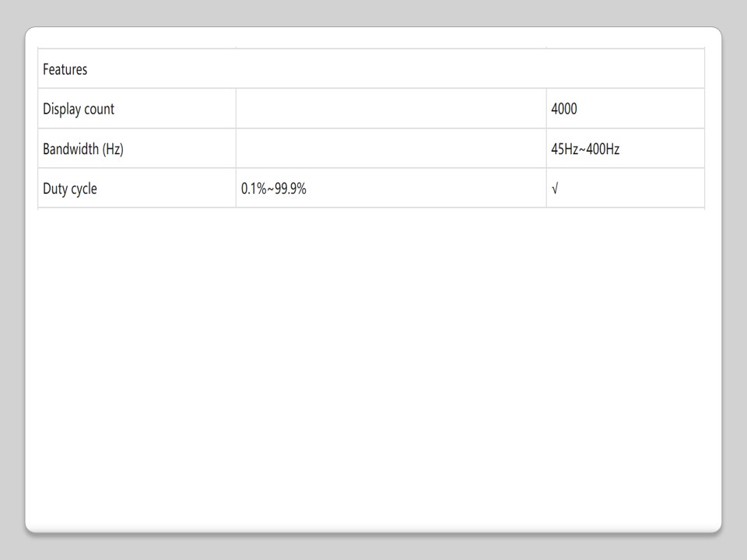The height and width of the screenshot is (560, 747).
Task: Click the checkmark in Duty cycle row
Action: pos(554,189)
